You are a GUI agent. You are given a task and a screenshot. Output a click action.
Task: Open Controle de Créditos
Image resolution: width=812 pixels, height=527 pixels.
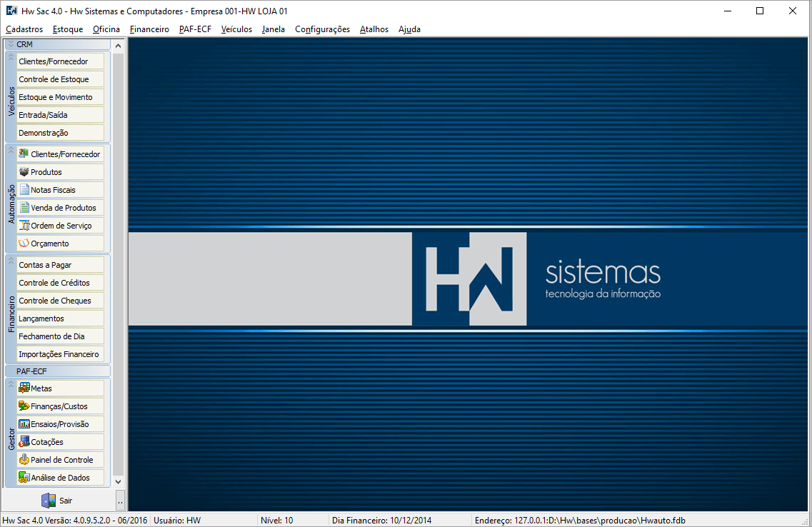60,283
